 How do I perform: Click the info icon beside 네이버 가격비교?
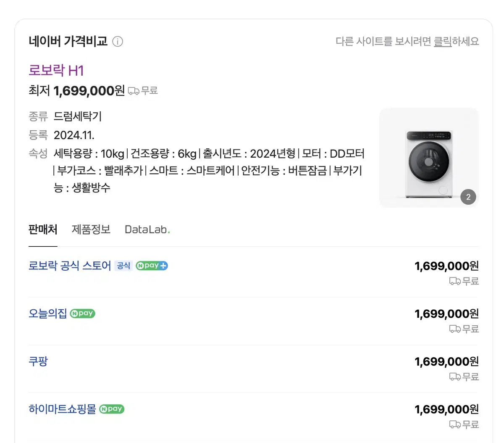[x=118, y=42]
